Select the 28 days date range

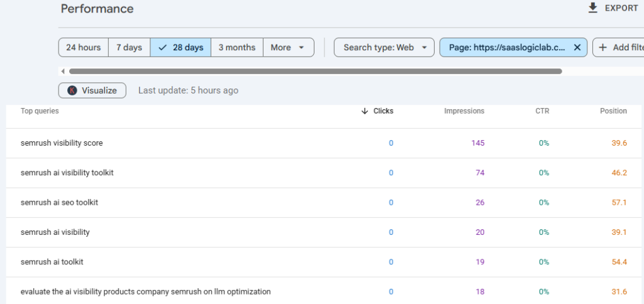coord(180,48)
